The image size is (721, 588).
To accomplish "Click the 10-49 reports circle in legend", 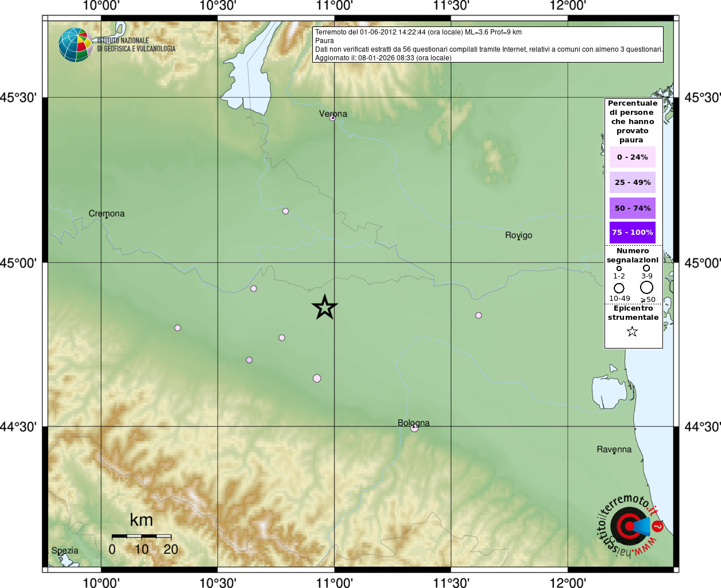I will pyautogui.click(x=619, y=288).
